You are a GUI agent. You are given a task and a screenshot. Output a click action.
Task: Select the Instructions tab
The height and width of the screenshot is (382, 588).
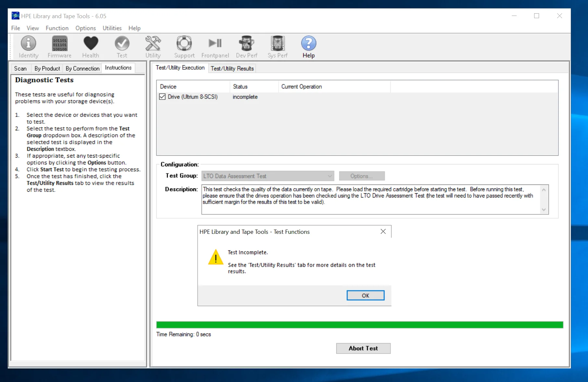(x=118, y=68)
